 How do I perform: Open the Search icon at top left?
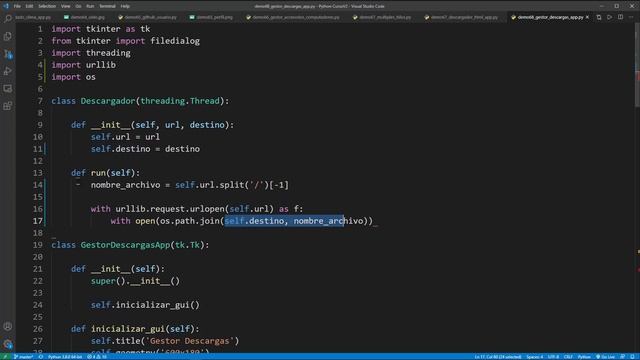click(8, 18)
